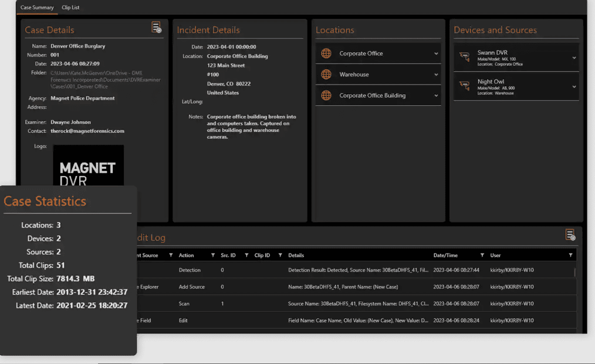Open the Action column filter
Screen dimensions: 595x364
point(213,255)
